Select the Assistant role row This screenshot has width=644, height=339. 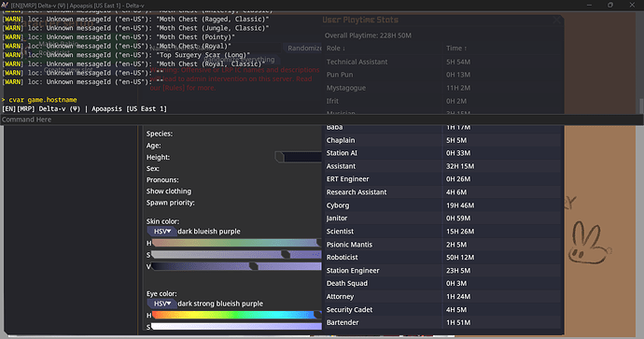[x=442, y=166]
